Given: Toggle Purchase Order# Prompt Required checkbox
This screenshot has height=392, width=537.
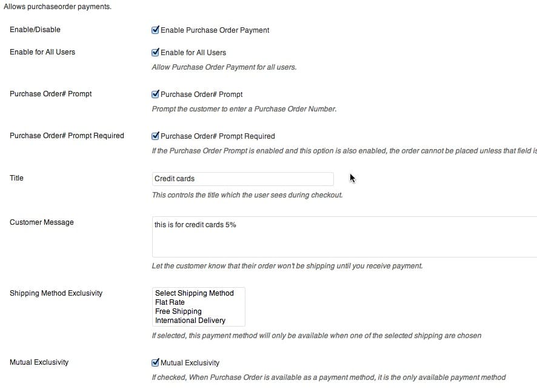Looking at the screenshot, I should click(x=155, y=136).
